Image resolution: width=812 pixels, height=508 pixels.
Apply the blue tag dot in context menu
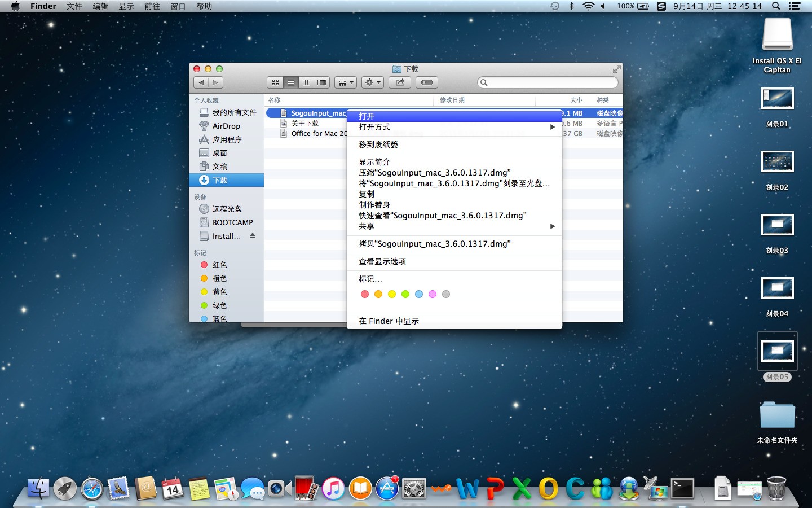point(419,294)
